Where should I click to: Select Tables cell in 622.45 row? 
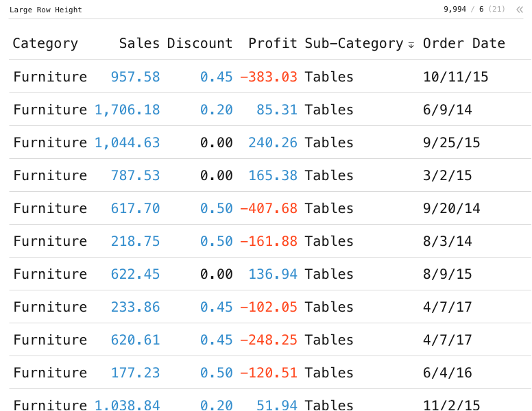tap(329, 274)
